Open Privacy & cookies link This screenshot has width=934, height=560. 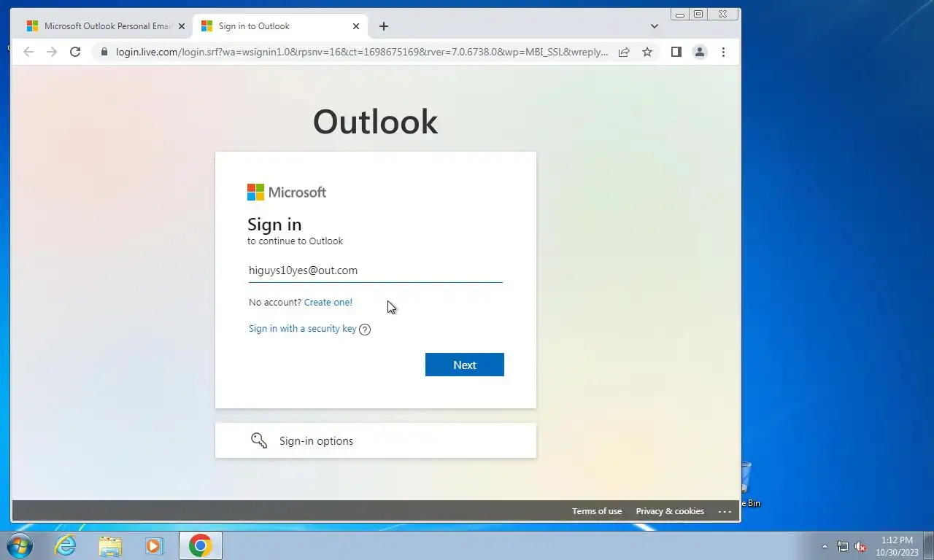click(x=670, y=511)
